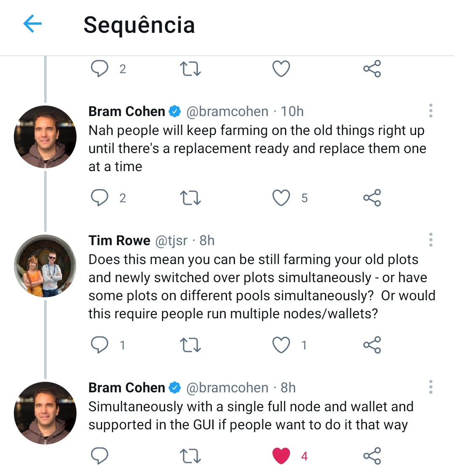
Task: Like Bram Cohen's 10h tweet
Action: pos(281,198)
